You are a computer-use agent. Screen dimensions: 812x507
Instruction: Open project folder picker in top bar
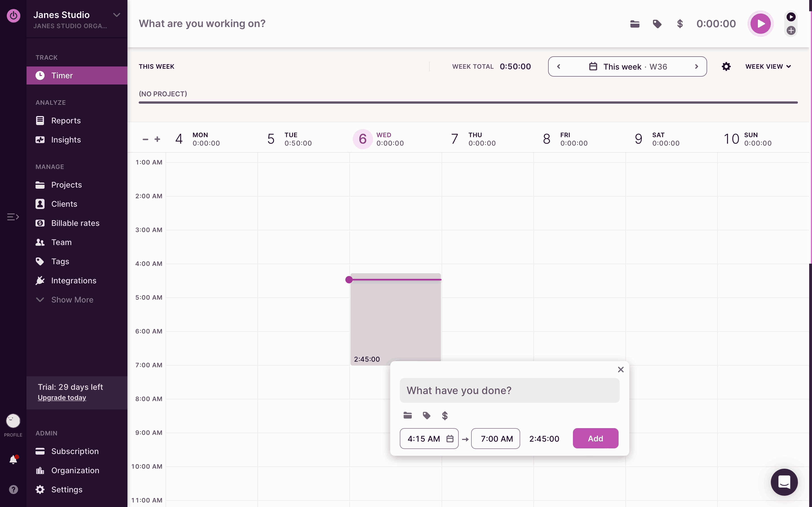(x=634, y=24)
